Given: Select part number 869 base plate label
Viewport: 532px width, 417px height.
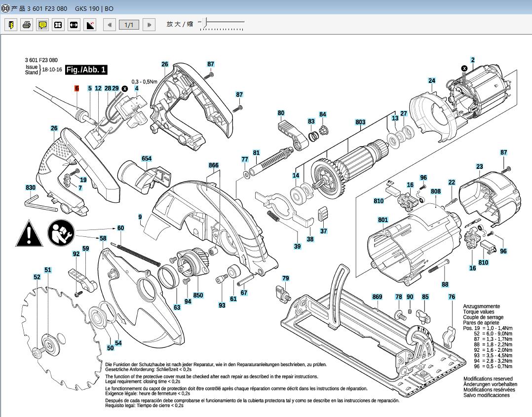Looking at the screenshot, I should pos(377,297).
